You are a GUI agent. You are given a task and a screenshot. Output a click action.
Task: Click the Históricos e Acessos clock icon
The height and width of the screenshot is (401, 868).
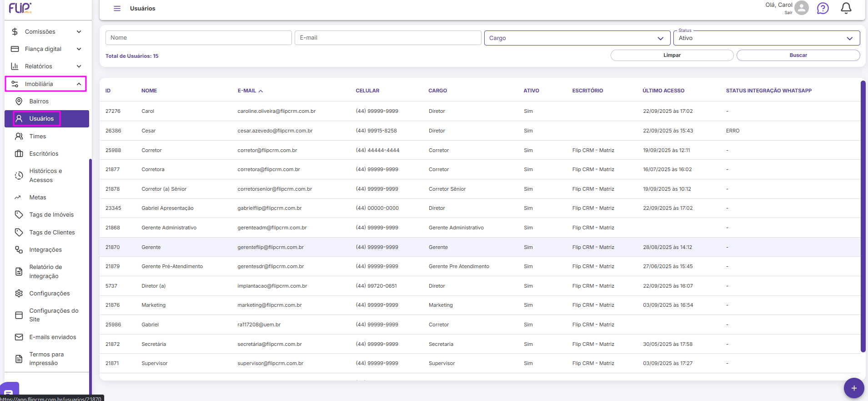(x=19, y=176)
